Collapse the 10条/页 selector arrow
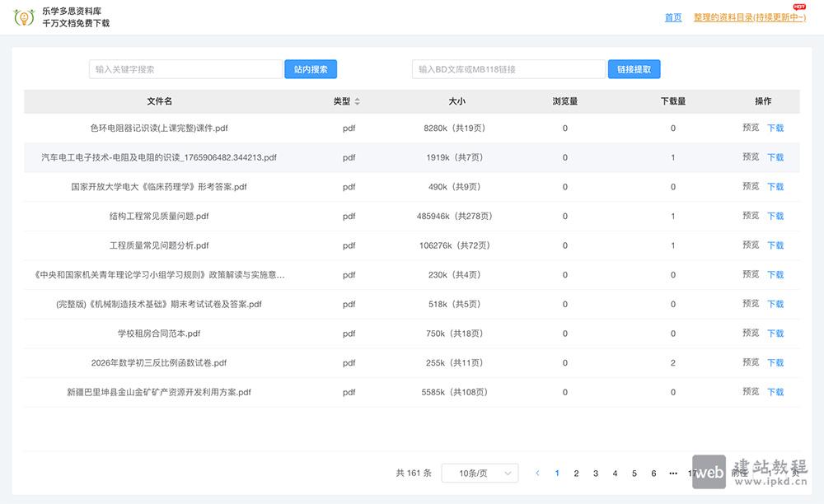This screenshot has height=504, width=824. click(509, 473)
